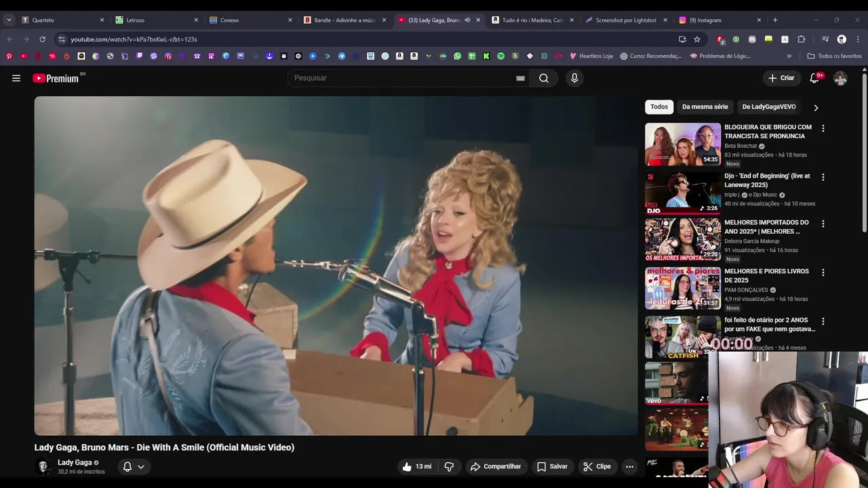This screenshot has height=488, width=868.
Task: Select the Da mesma série chip
Action: (x=705, y=106)
